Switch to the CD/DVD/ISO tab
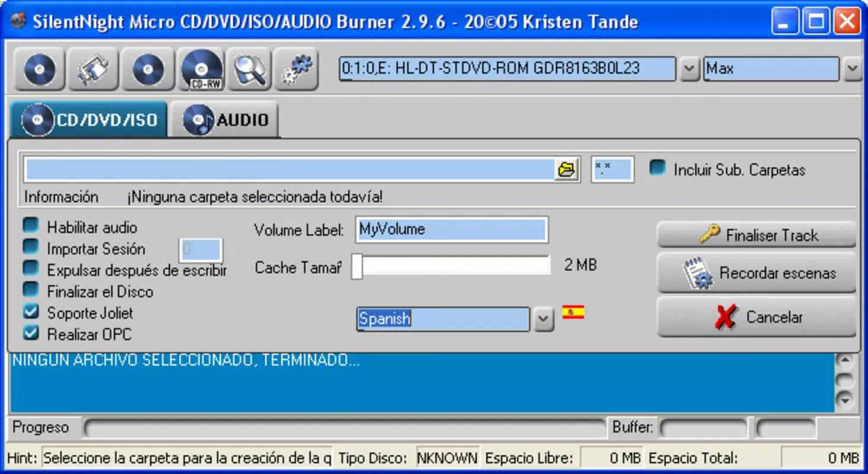 [89, 120]
